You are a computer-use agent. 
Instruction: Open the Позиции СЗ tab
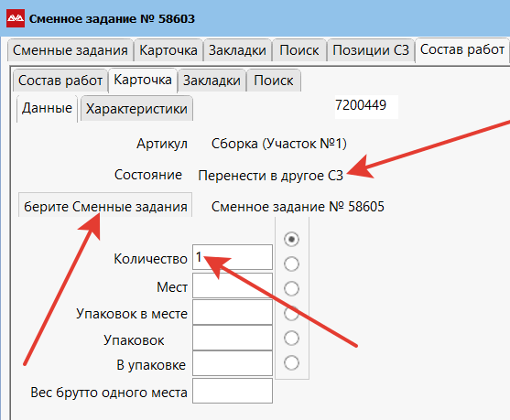coord(371,50)
